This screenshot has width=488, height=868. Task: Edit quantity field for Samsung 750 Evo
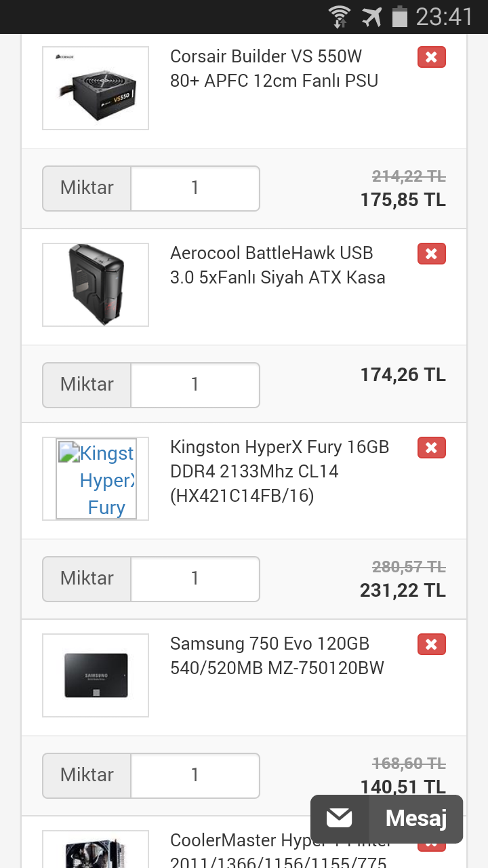(x=195, y=775)
